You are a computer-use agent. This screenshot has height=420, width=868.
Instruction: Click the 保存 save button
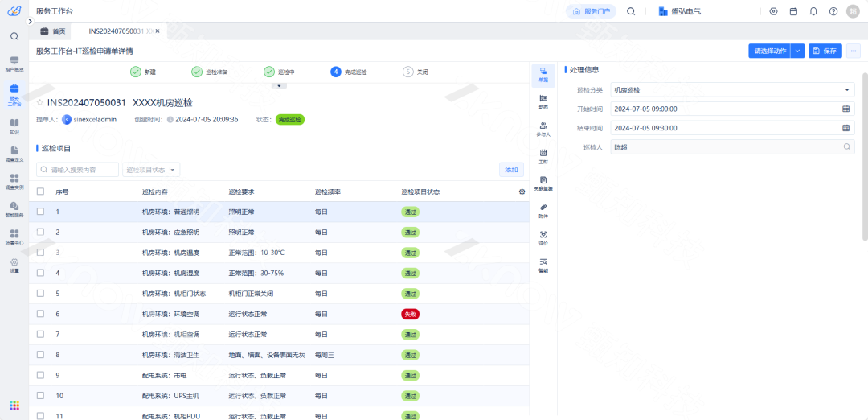tap(825, 51)
